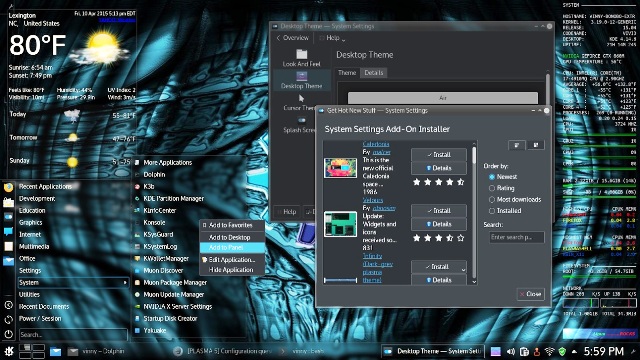Click Add to Favorites menu entry

(x=232, y=225)
